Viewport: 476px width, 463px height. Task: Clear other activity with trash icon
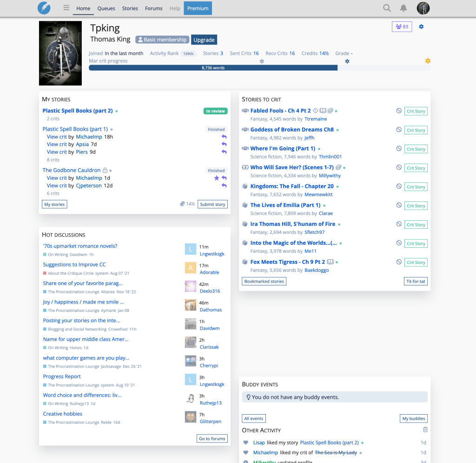click(x=425, y=430)
